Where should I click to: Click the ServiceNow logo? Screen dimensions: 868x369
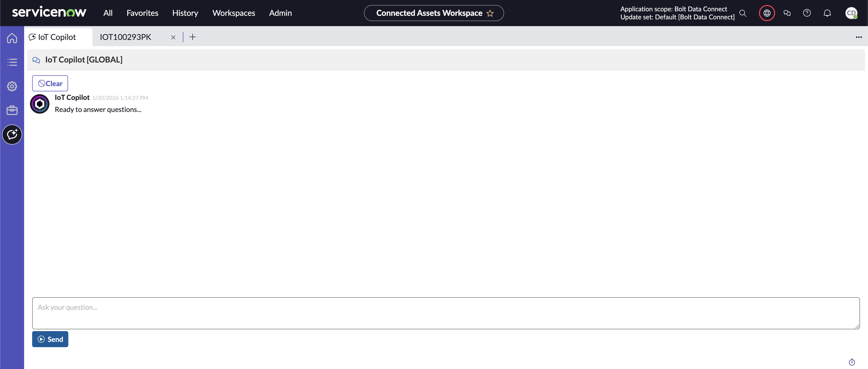click(x=49, y=12)
